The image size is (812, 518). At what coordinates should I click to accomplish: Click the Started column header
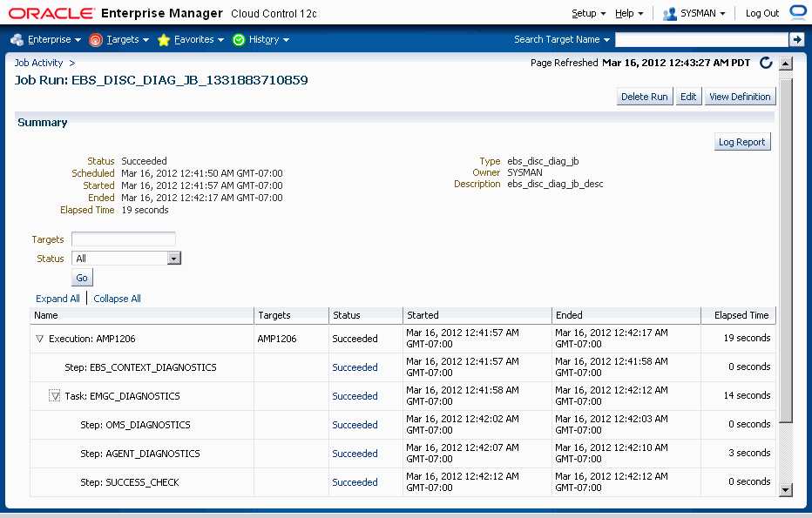pos(477,315)
